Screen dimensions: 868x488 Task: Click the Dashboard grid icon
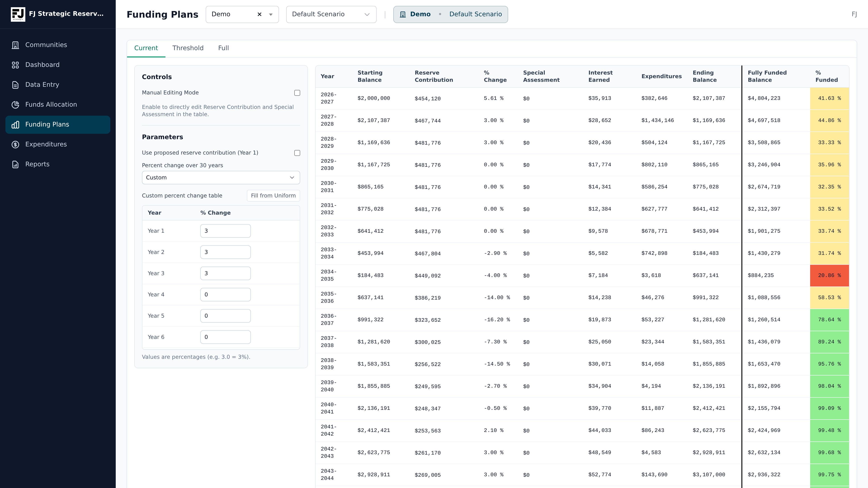pyautogui.click(x=15, y=65)
